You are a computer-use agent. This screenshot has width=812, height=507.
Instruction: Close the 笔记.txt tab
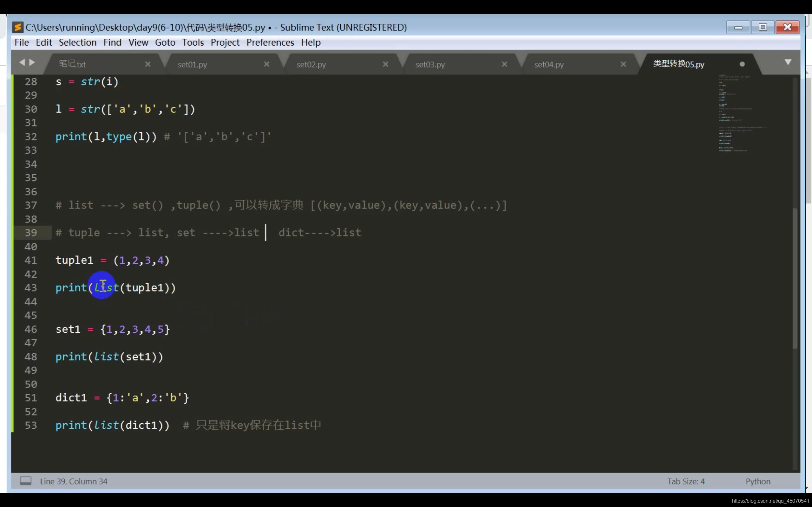[147, 64]
